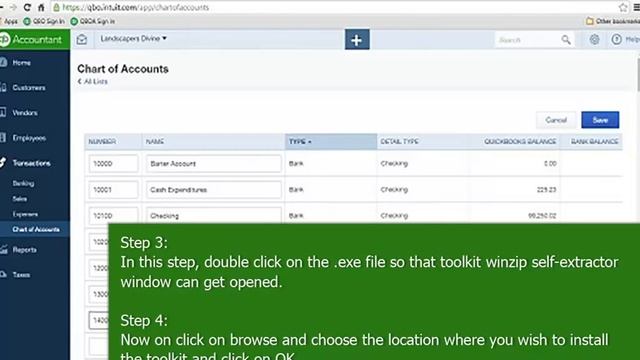Click the page vertical scrollbar
Screen dimensions: 640x360
point(638,76)
